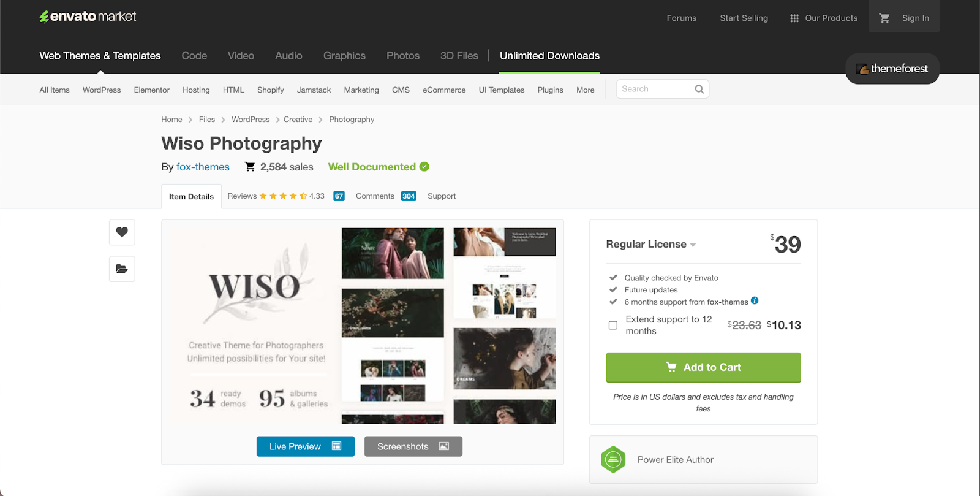Screen dimensions: 980x496
Task: Open the Comments tab
Action: 375,196
